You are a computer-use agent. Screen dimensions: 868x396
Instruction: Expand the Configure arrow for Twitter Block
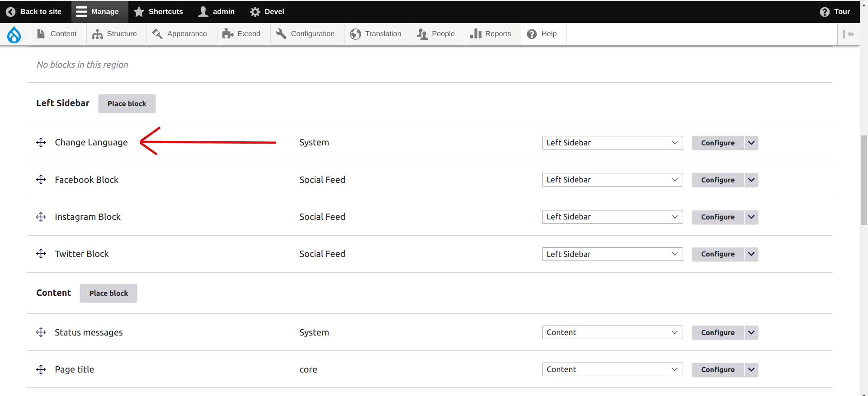751,254
